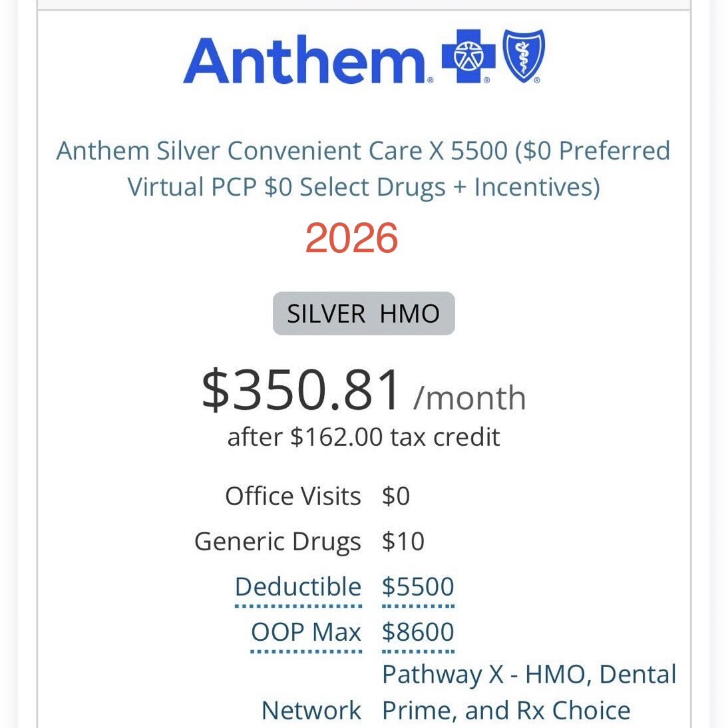
Task: Click the Generic Drugs label
Action: pos(277,542)
